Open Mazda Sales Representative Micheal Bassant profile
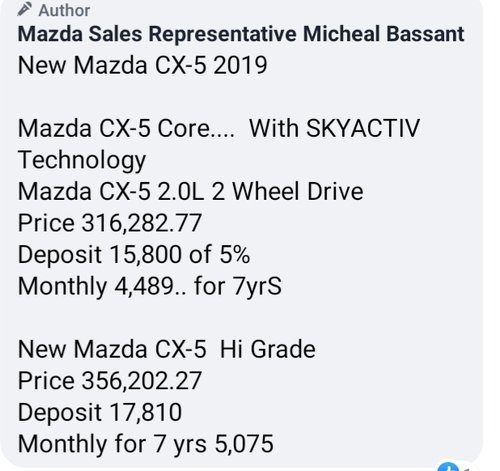Screen dimensions: 500x471 pyautogui.click(x=241, y=34)
